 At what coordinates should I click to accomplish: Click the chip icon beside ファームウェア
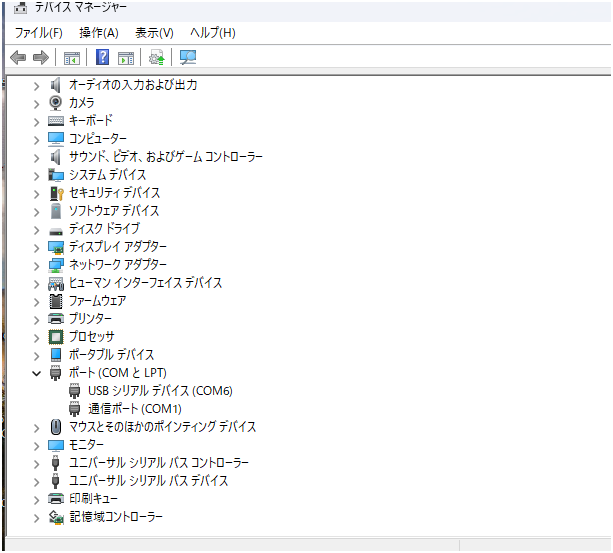pos(56,301)
